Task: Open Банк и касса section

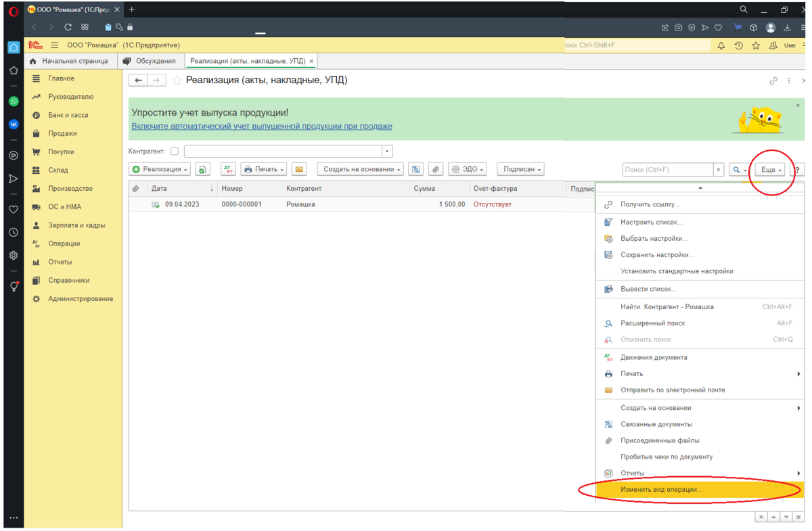Action: 72,115
